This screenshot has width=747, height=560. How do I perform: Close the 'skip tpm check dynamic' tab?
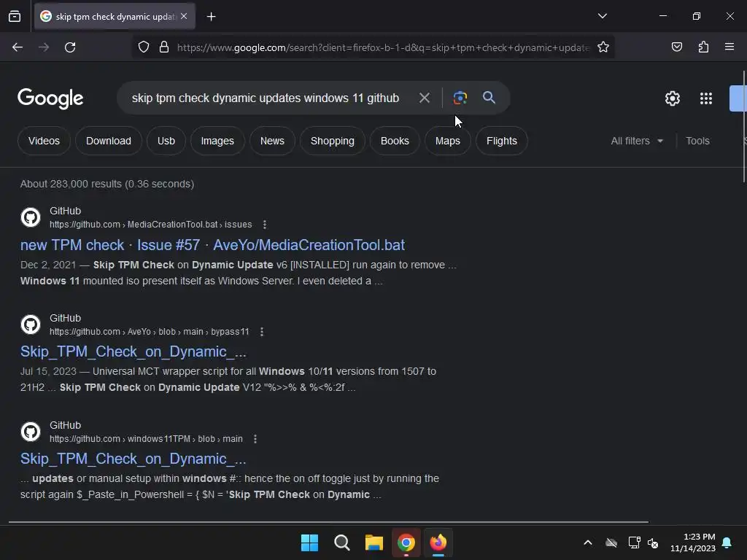(x=184, y=16)
